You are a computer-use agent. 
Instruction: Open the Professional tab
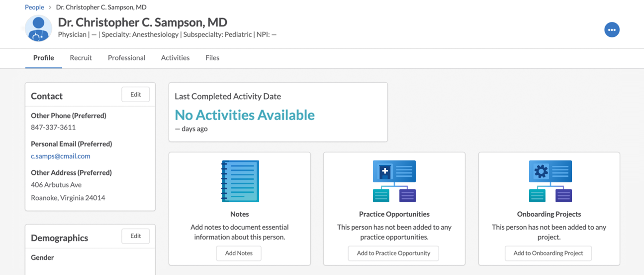pyautogui.click(x=126, y=58)
